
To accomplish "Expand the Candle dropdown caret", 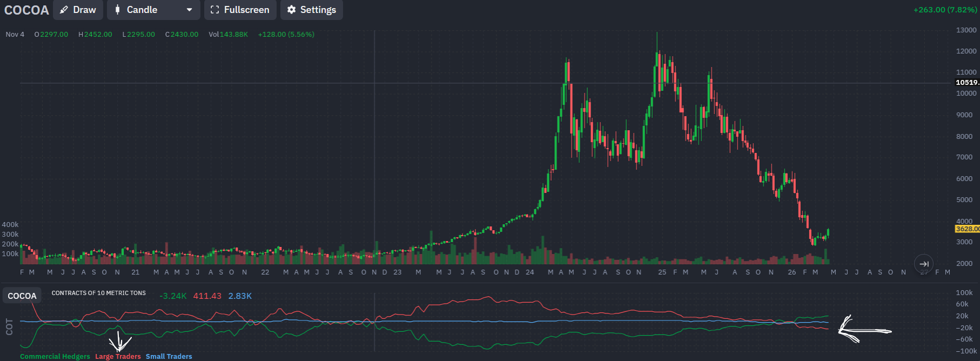I will [189, 10].
